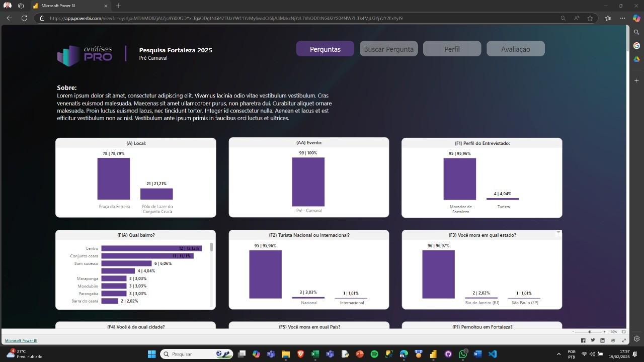The width and height of the screenshot is (644, 362).
Task: Open Google Drive in Edge sidebar
Action: pos(636,59)
